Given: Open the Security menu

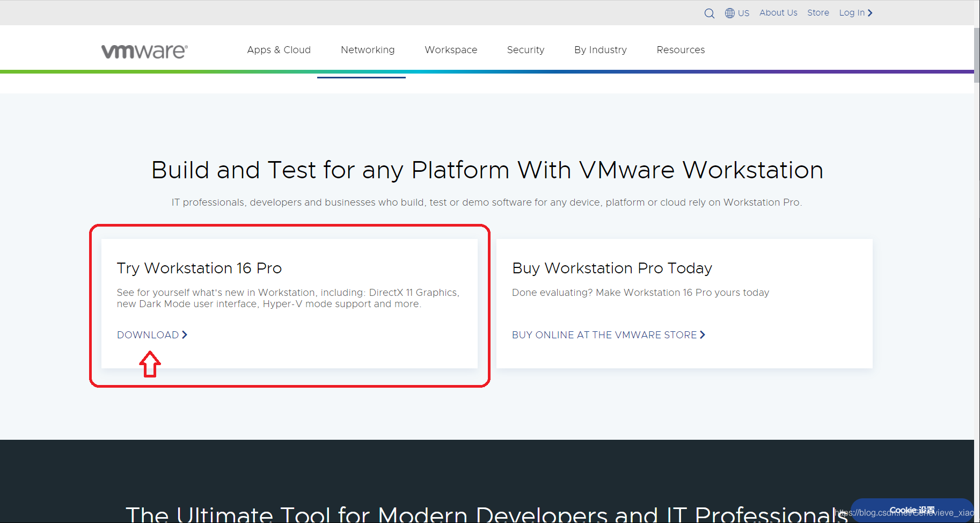Looking at the screenshot, I should 525,50.
